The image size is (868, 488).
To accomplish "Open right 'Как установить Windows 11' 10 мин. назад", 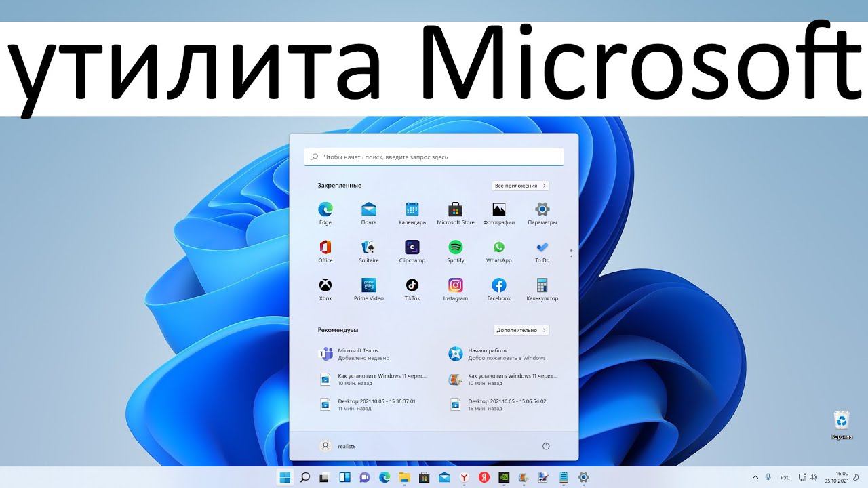I will tap(503, 379).
